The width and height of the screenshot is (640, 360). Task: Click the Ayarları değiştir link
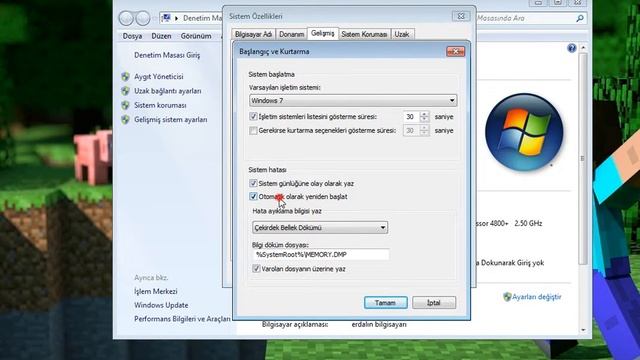click(x=536, y=297)
